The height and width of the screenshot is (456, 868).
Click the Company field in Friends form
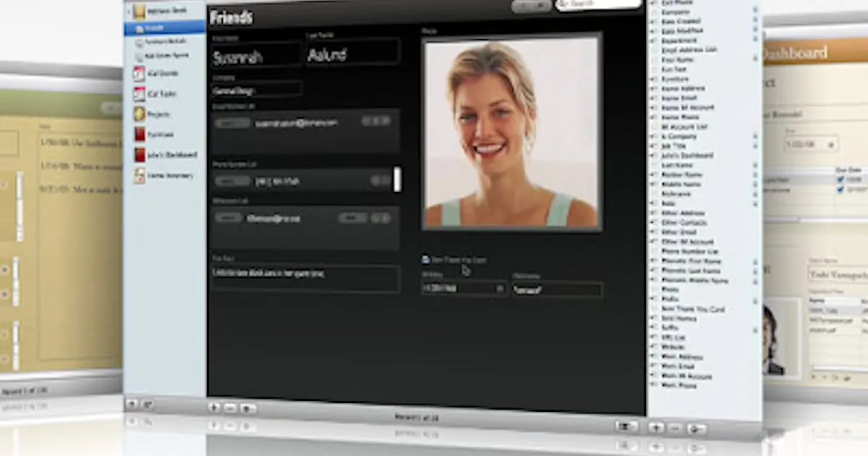pos(256,90)
